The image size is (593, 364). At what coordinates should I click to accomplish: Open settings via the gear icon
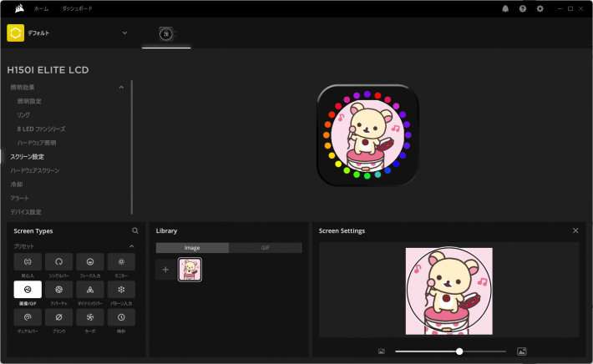point(540,8)
